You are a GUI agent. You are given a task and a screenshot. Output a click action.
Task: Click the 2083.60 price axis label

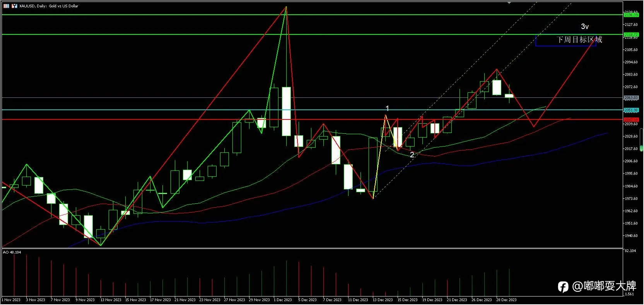pyautogui.click(x=631, y=75)
